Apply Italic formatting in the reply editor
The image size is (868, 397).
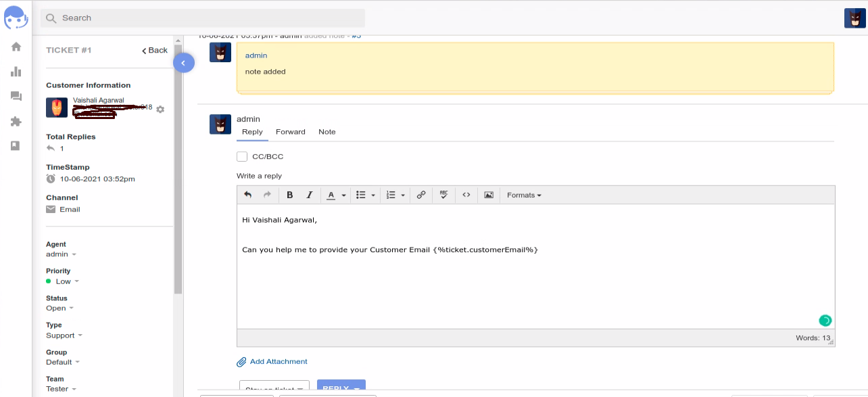(309, 195)
